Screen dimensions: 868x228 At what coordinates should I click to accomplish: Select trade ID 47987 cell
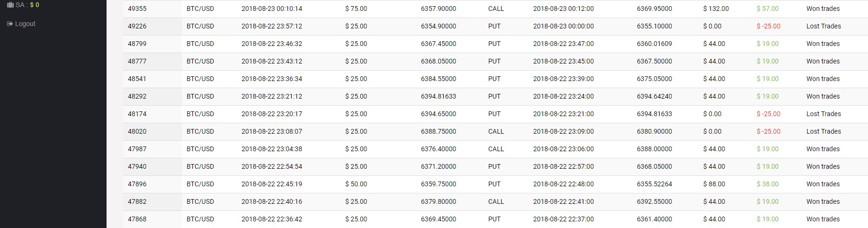137,149
